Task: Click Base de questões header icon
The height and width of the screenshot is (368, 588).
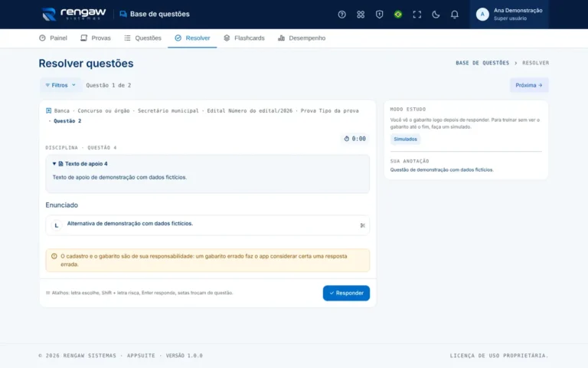Action: tap(123, 15)
